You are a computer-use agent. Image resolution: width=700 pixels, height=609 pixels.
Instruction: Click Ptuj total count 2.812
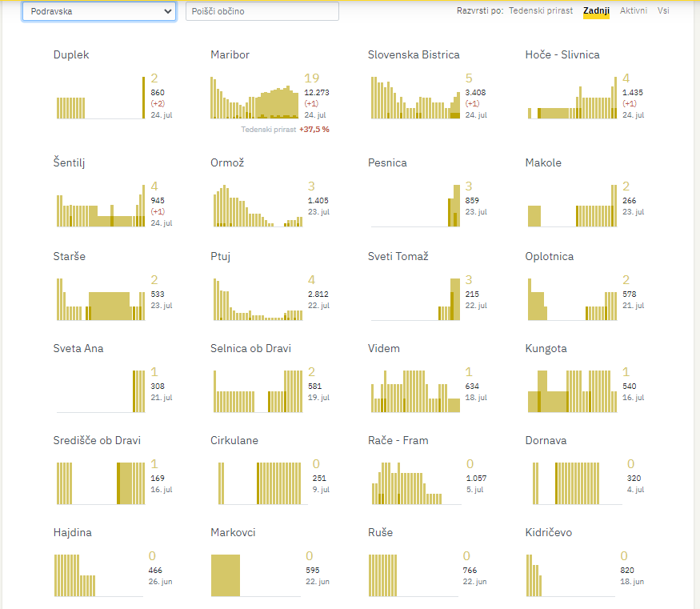pos(318,294)
